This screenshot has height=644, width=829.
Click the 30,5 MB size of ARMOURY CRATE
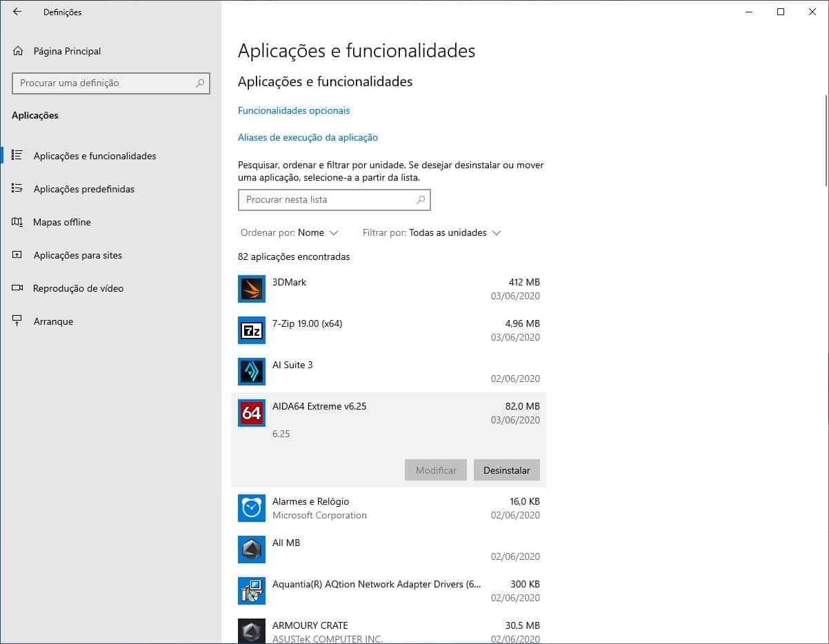pos(522,625)
